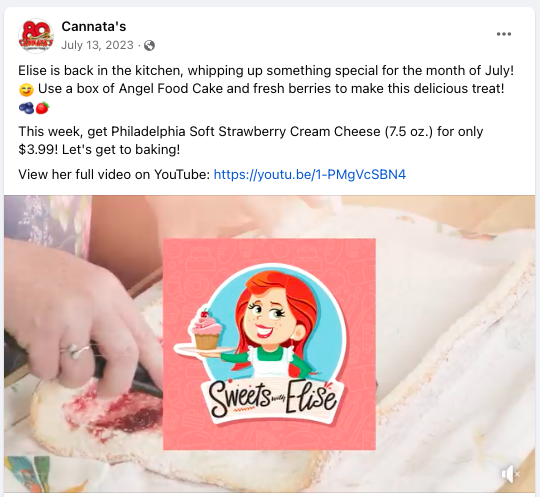Viewport: 540px width, 497px height.
Task: Open the youtu.be video link
Action: pyautogui.click(x=310, y=174)
